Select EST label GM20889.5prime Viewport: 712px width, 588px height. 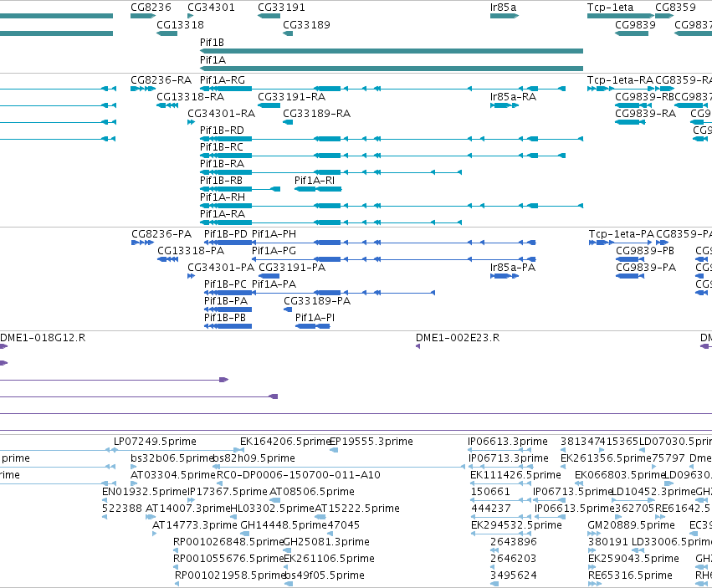[x=631, y=525]
